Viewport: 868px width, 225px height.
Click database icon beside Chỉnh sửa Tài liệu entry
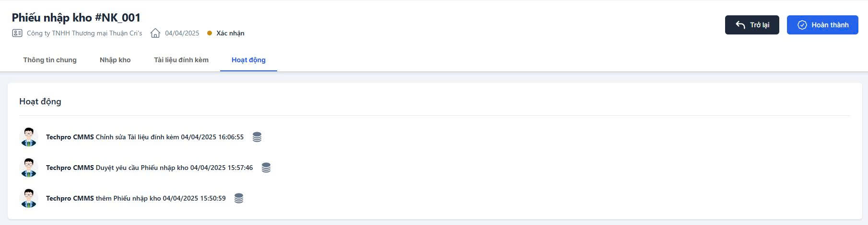tap(257, 137)
